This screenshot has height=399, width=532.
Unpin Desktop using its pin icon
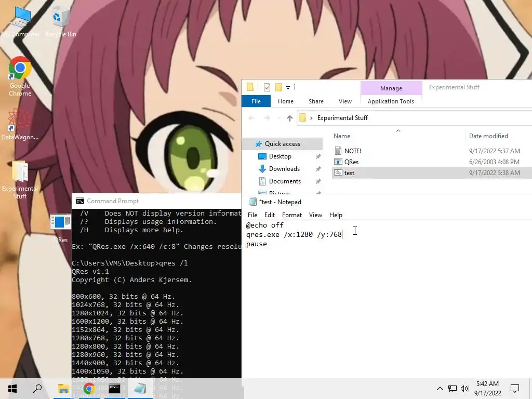pos(318,156)
